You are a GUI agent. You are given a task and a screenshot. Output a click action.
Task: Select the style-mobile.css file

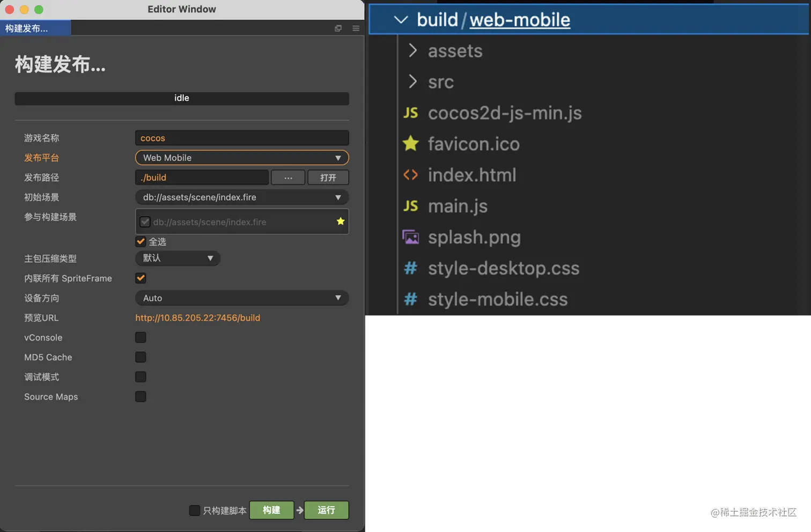pyautogui.click(x=497, y=299)
